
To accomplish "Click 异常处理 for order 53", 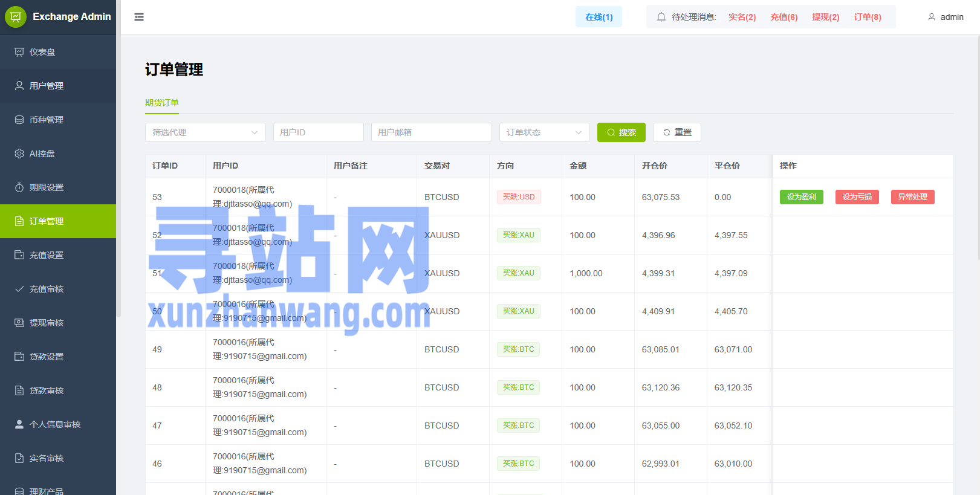I will (913, 197).
